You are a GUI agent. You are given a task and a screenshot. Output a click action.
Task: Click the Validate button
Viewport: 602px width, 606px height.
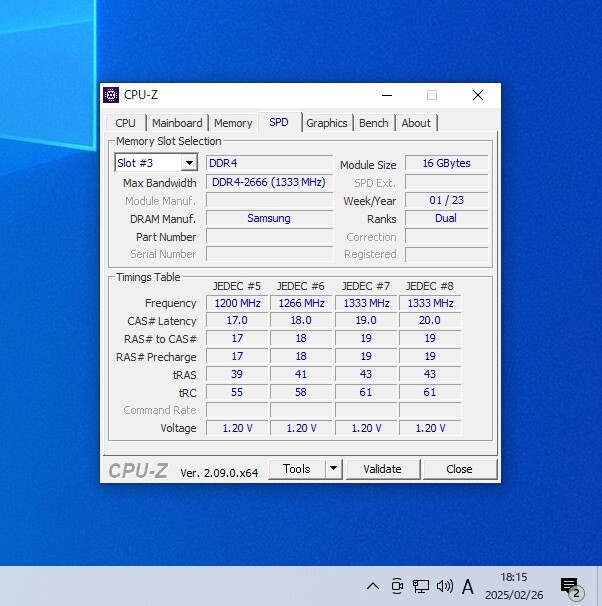(383, 469)
